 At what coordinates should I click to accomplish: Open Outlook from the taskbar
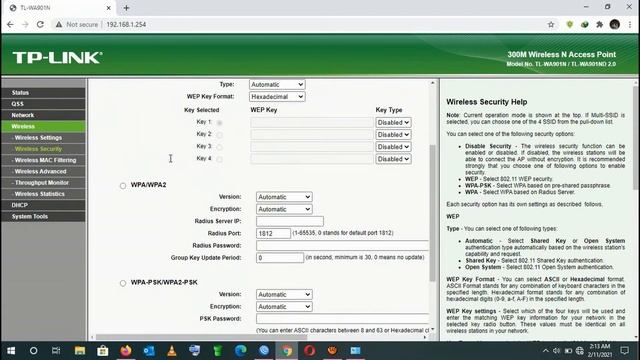point(149,351)
